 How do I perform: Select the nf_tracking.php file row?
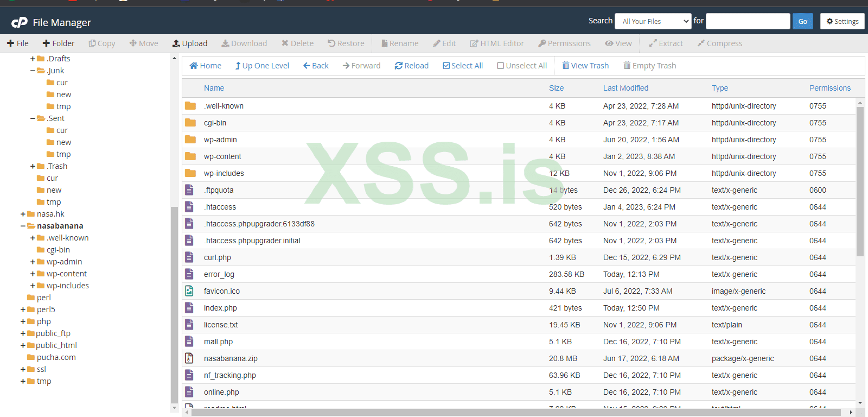pyautogui.click(x=519, y=375)
